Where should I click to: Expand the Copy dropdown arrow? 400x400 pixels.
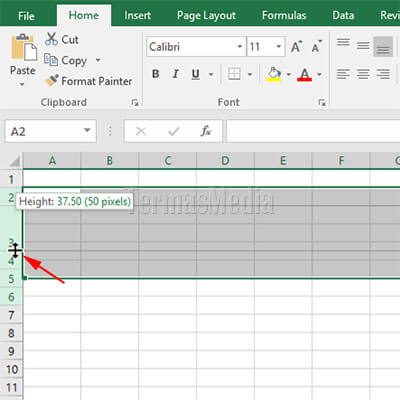(x=98, y=60)
